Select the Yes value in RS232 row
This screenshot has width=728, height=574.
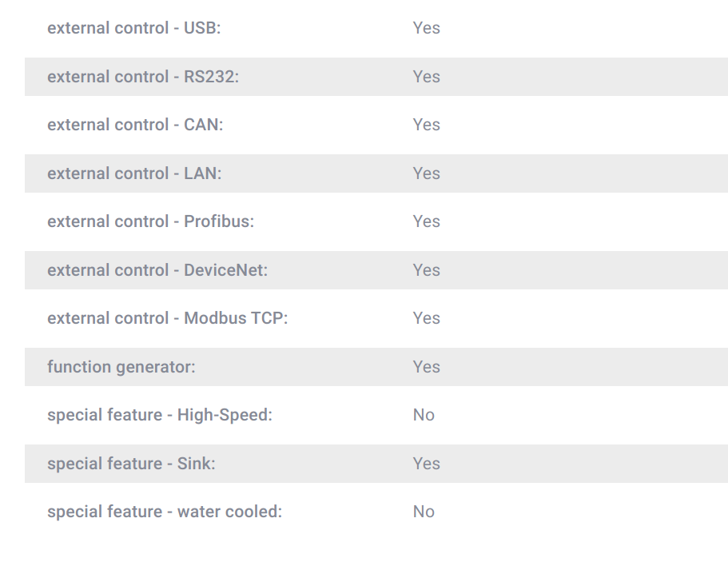point(426,77)
